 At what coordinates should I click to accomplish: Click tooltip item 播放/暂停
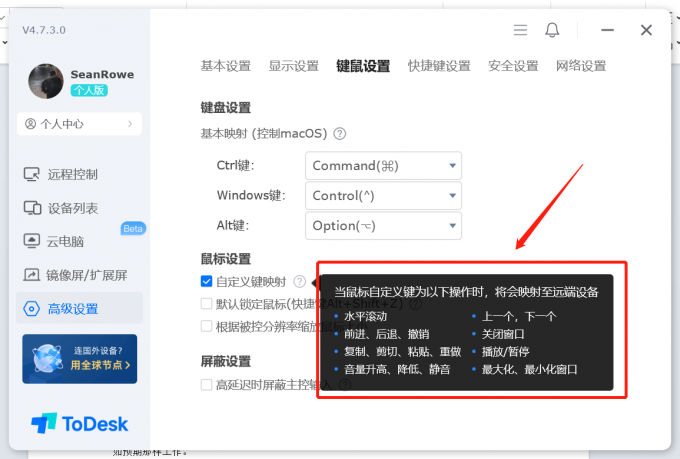click(x=505, y=351)
